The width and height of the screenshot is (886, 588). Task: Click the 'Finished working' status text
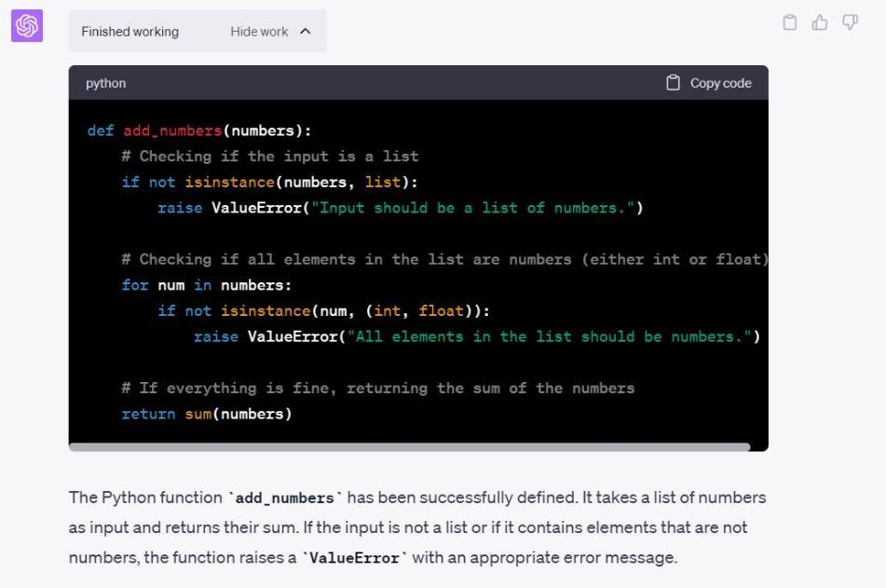coord(129,32)
